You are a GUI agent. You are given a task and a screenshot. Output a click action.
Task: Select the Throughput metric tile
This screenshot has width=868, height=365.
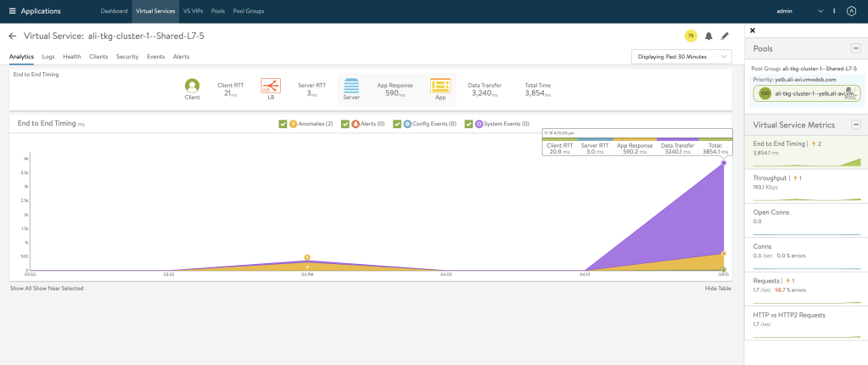click(x=804, y=182)
